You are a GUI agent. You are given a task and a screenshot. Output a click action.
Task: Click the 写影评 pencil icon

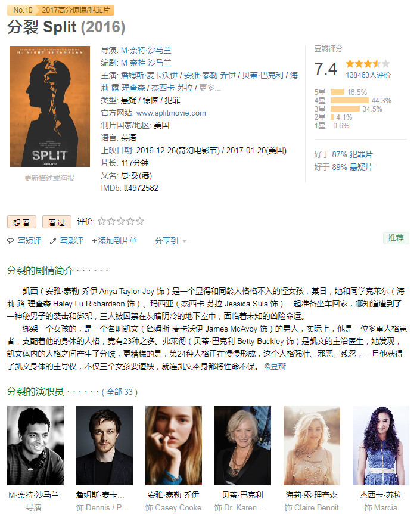53,241
